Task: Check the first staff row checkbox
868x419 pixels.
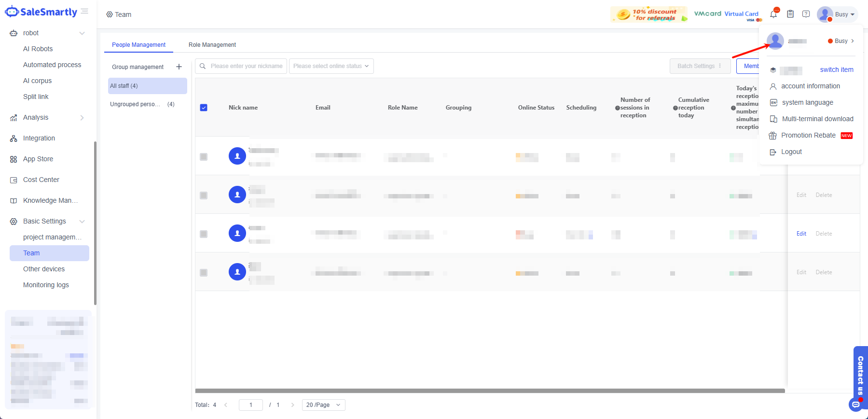Action: pyautogui.click(x=204, y=157)
